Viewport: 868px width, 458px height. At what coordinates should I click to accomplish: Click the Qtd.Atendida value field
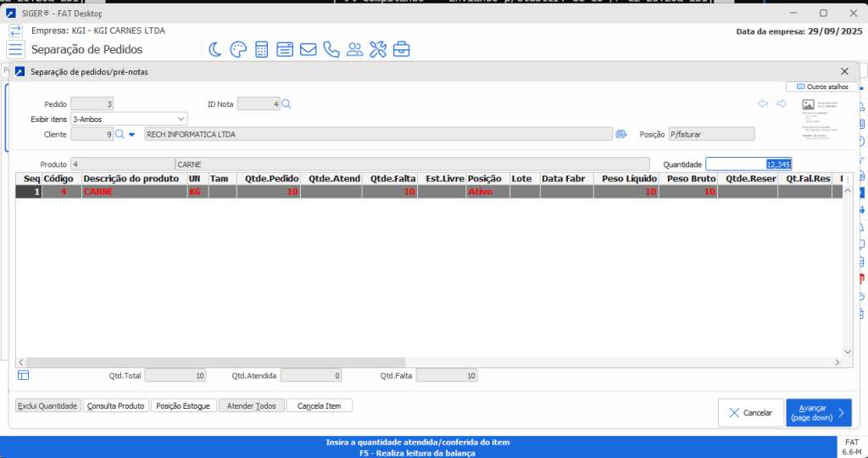[310, 376]
